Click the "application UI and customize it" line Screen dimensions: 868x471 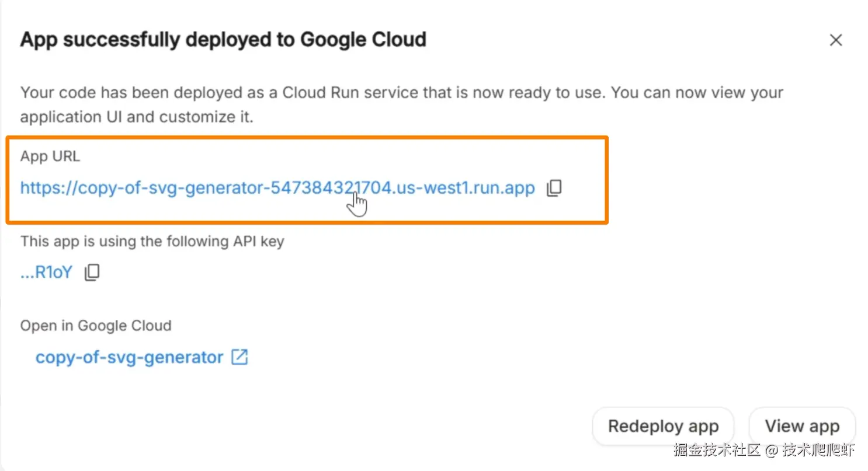click(x=137, y=117)
